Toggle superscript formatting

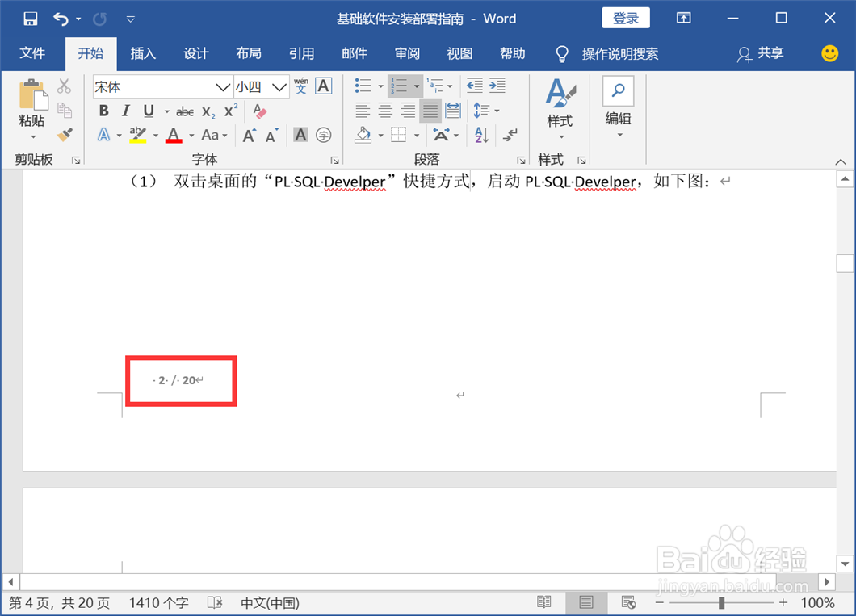[x=231, y=111]
